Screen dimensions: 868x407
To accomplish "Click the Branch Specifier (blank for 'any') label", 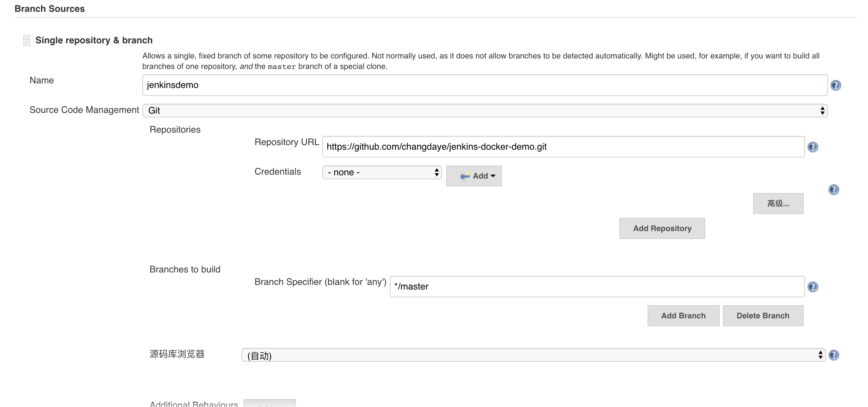I will (320, 282).
